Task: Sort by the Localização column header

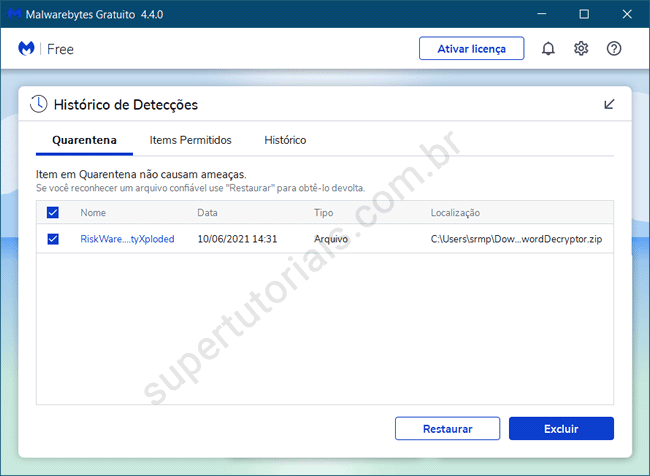Action: pyautogui.click(x=455, y=213)
